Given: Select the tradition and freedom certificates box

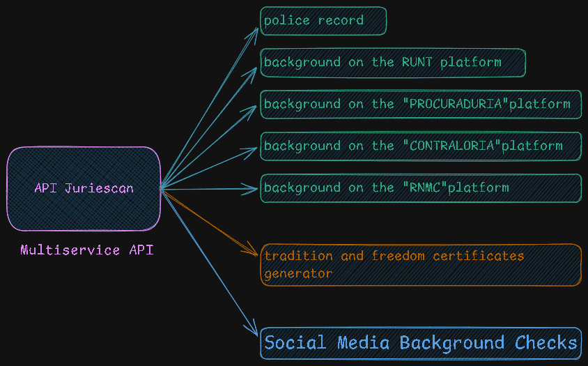Looking at the screenshot, I should coord(421,265).
